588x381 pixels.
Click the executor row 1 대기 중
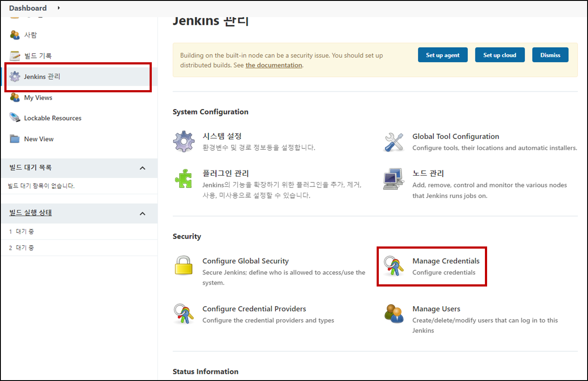(79, 232)
